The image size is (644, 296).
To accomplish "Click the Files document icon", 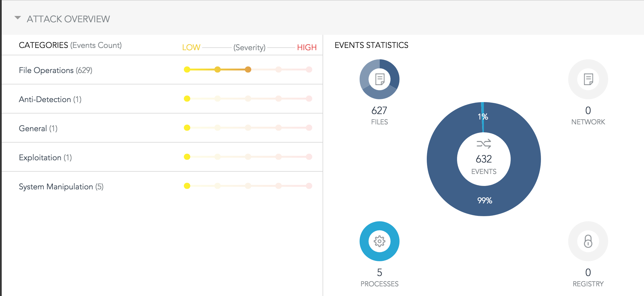I will click(379, 79).
